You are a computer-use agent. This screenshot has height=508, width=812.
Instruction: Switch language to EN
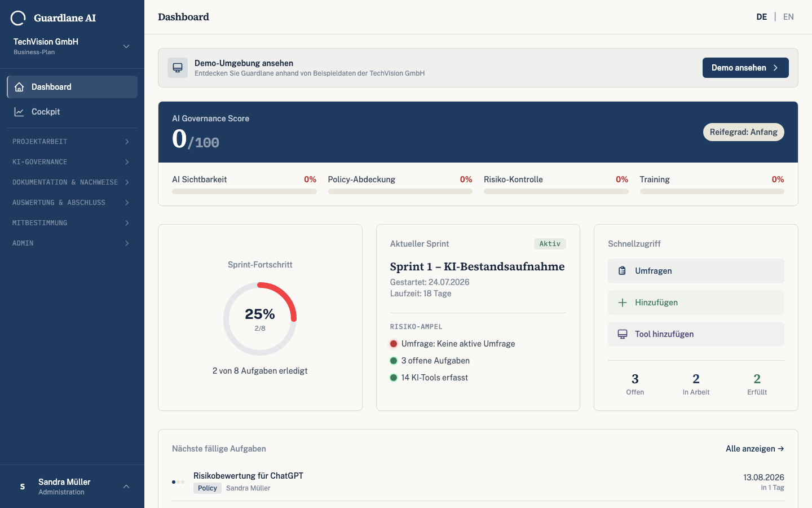click(788, 17)
